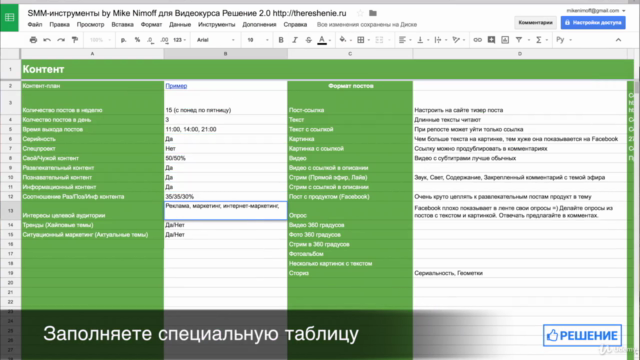Screen dimensions: 640x360
Task: Click the 'Контент' heading cell
Action: click(43, 69)
